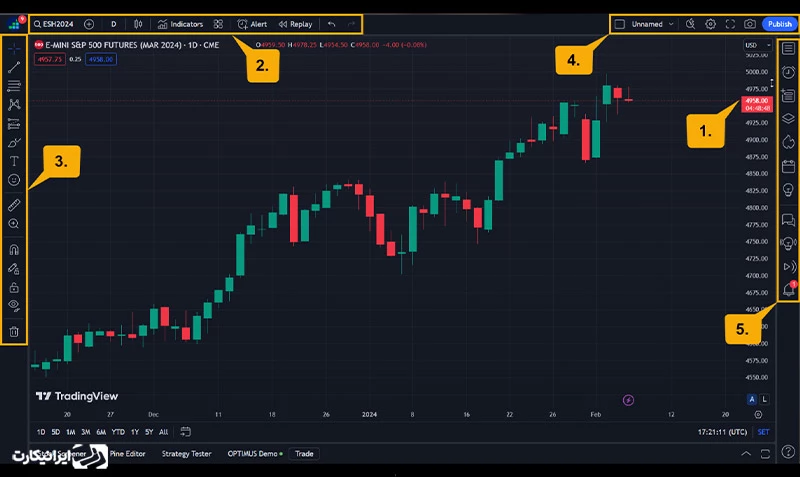Select the ruler measure tool
This screenshot has width=800, height=477.
(14, 205)
